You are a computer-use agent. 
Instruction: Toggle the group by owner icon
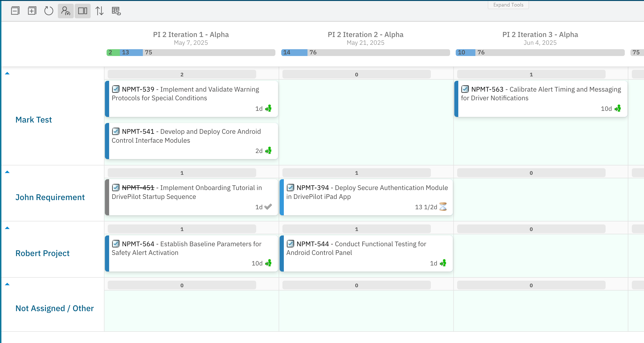(x=66, y=11)
